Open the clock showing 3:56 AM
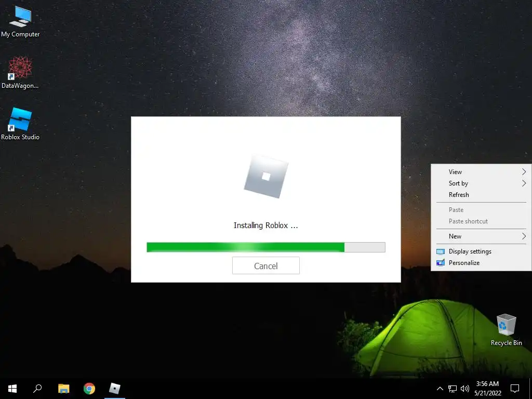 487,384
